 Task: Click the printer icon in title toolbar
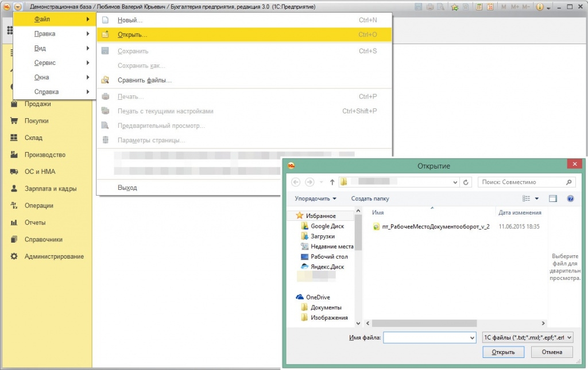pyautogui.click(x=430, y=7)
